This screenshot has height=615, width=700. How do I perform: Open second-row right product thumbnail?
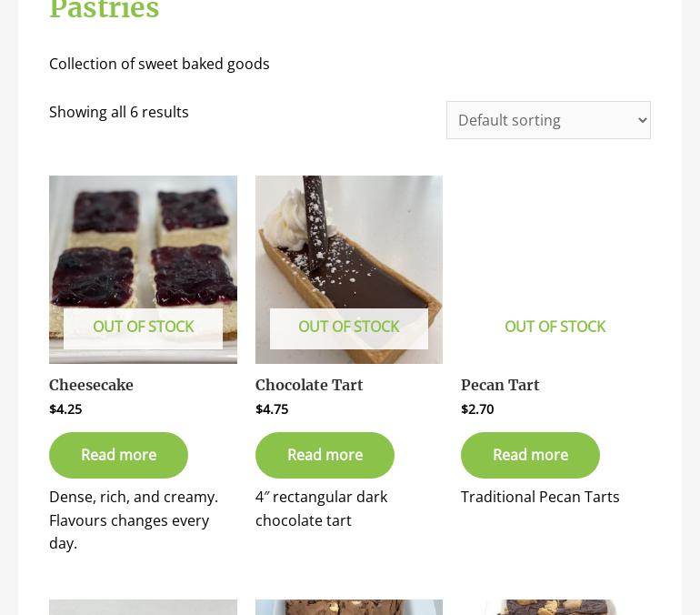point(555,607)
